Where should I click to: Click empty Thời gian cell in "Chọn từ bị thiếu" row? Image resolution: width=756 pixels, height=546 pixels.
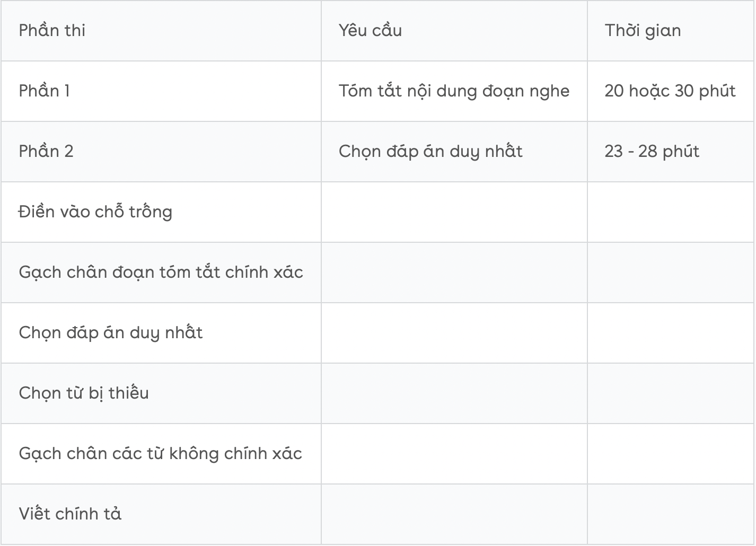pyautogui.click(x=670, y=393)
